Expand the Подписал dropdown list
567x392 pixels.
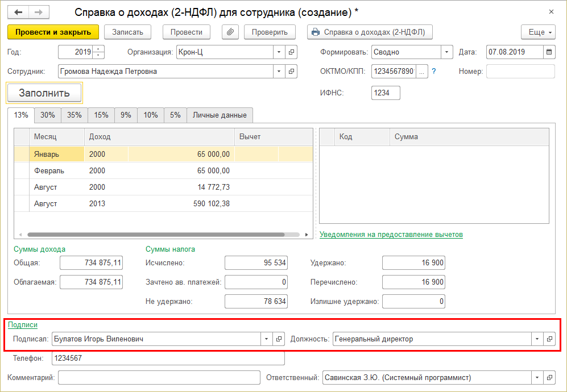(x=266, y=339)
